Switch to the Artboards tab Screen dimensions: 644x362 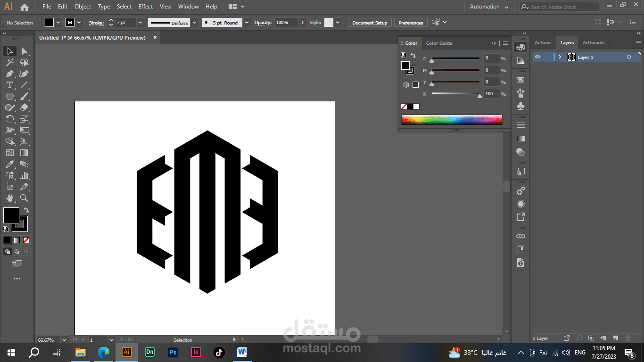click(x=593, y=42)
